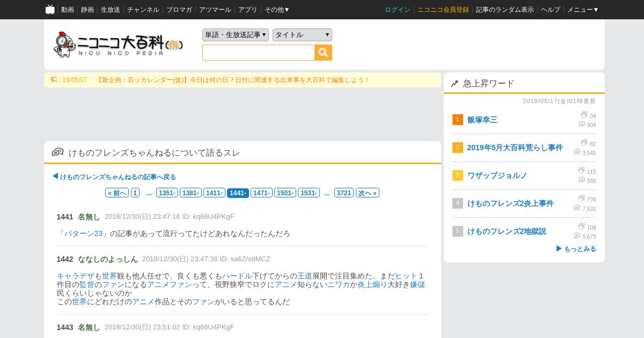Click 炎上煽り link in post 1442
The image size is (644, 338).
coord(372,284)
